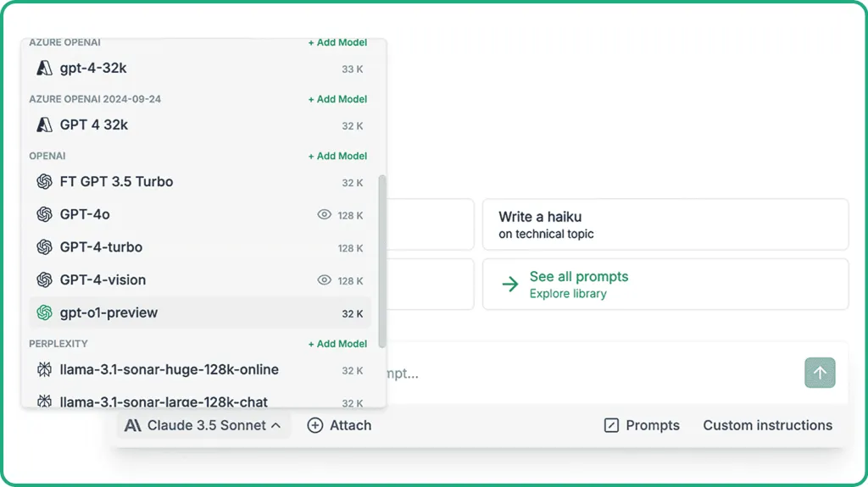
Task: Pick the gpt-o1-preview model
Action: (200, 313)
